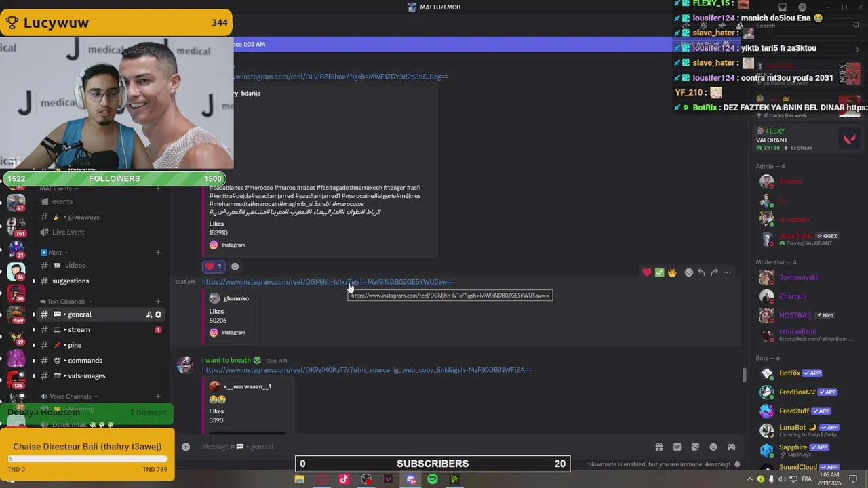Click add-reaction smiley beside the heart reaction
The height and width of the screenshot is (488, 868).
(x=235, y=266)
